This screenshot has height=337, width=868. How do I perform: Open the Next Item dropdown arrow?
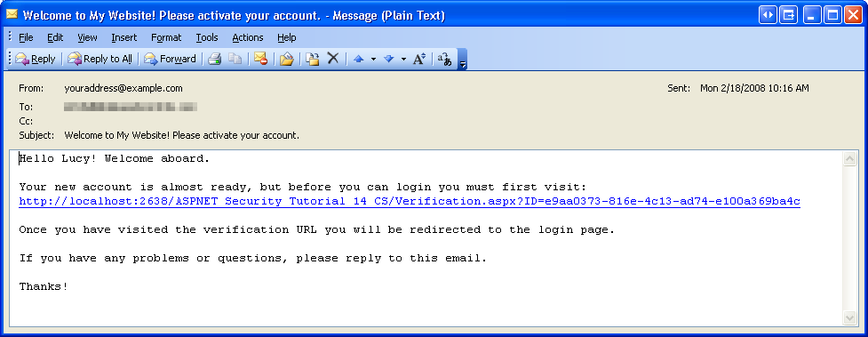point(403,59)
